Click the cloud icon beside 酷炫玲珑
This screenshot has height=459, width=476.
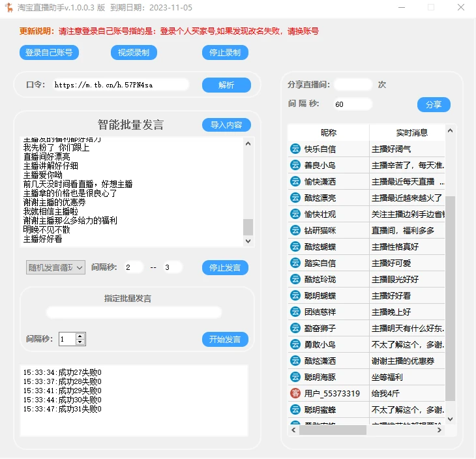point(295,279)
